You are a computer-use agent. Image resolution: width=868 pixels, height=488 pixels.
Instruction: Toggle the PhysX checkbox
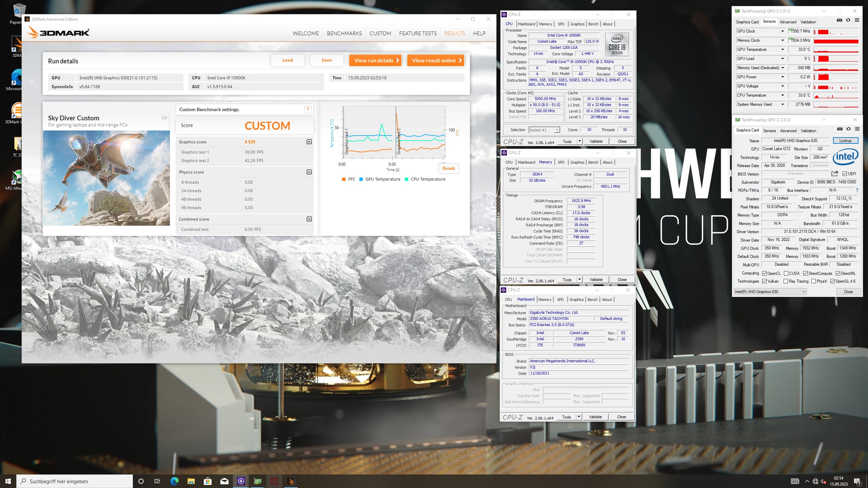813,281
